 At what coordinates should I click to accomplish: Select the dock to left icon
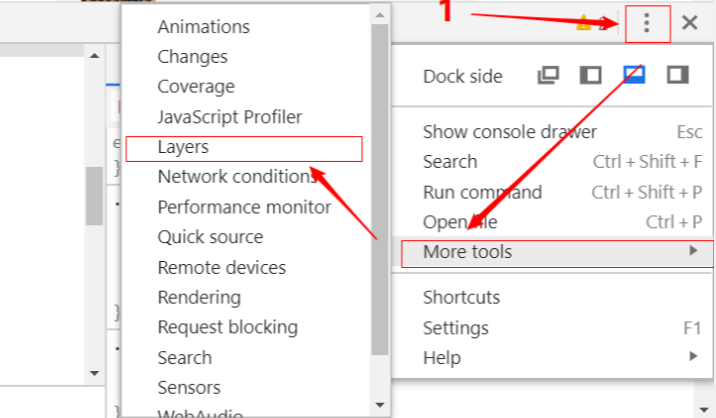point(591,76)
